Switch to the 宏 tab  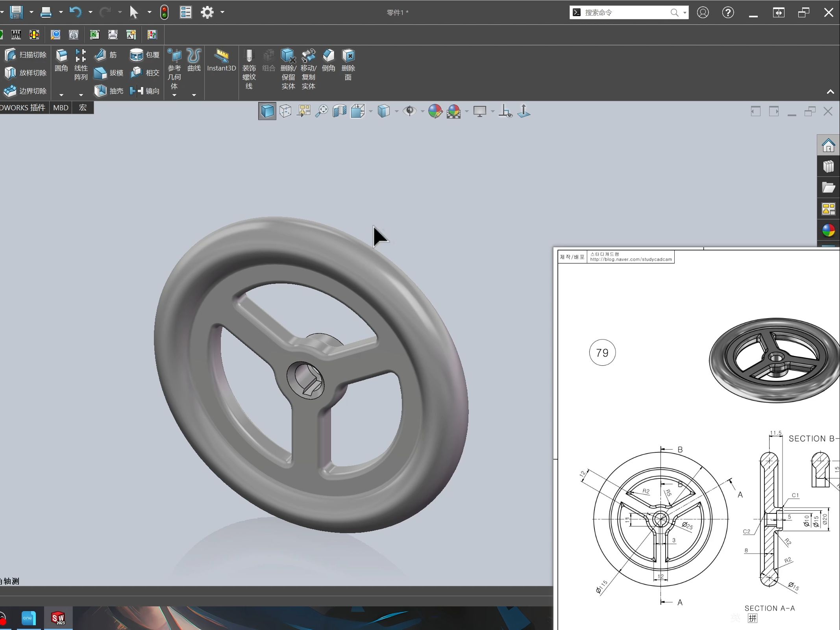point(83,108)
